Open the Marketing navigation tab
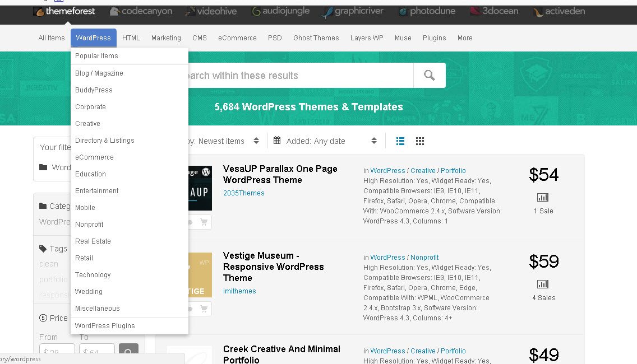Image resolution: width=637 pixels, height=364 pixels. (166, 38)
